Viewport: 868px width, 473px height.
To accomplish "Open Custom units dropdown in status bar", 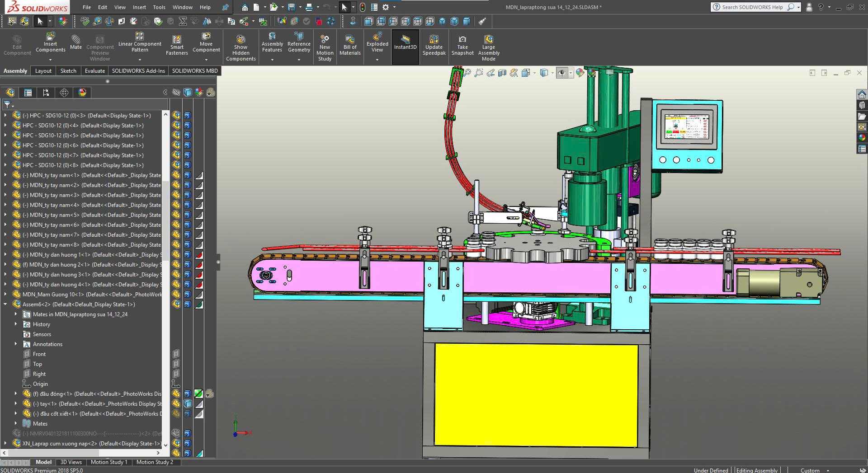I will [828, 470].
